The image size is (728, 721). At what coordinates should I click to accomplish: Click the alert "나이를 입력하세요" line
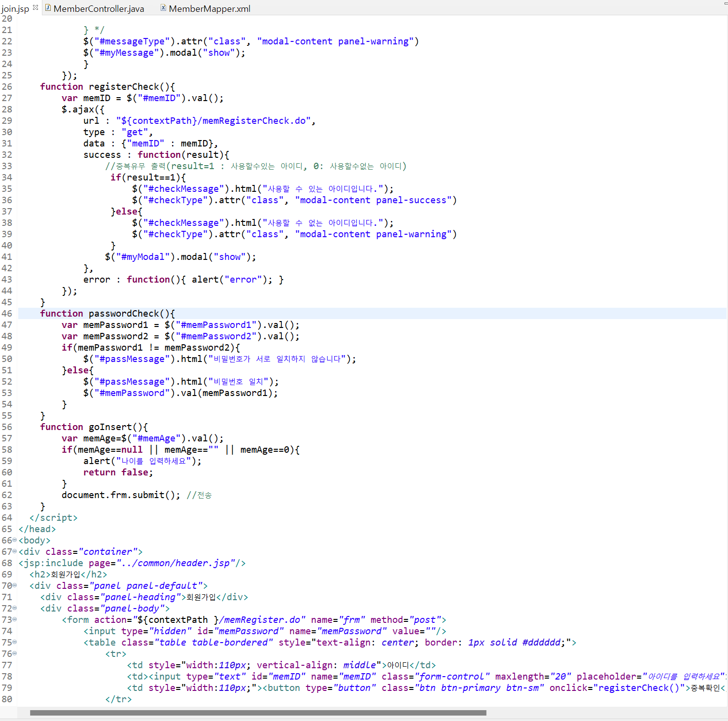[x=142, y=461]
